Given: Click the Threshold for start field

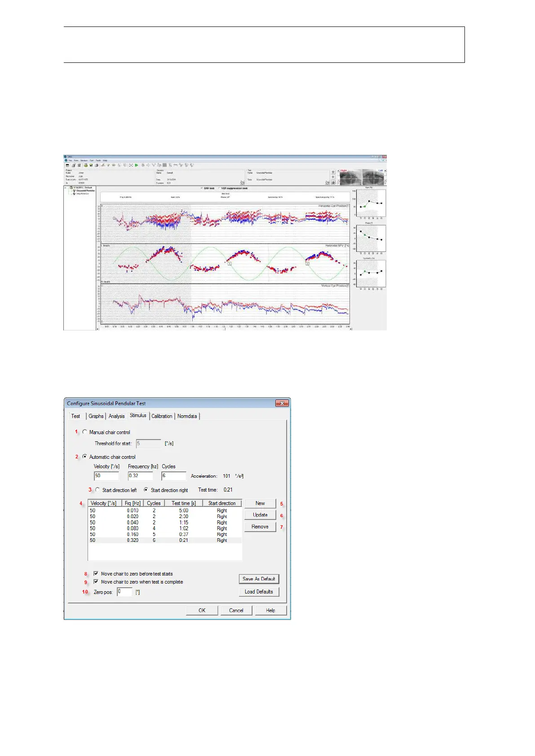Looking at the screenshot, I should [x=148, y=444].
